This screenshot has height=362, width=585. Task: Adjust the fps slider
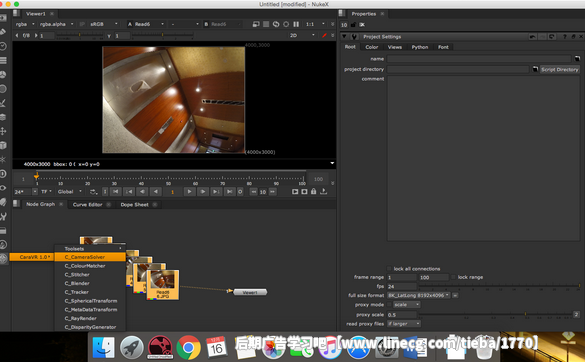(499, 286)
